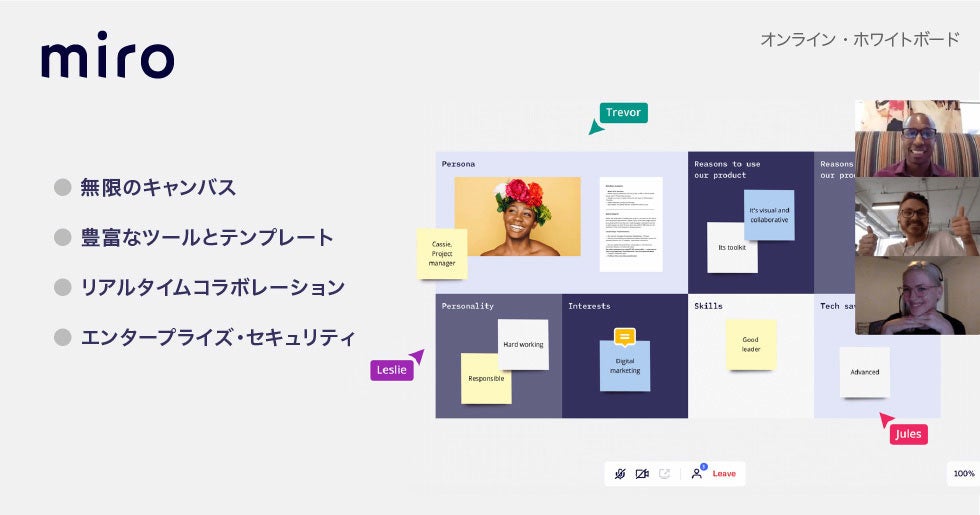Click the オンライン・ホワイトボード heading

pos(860,39)
